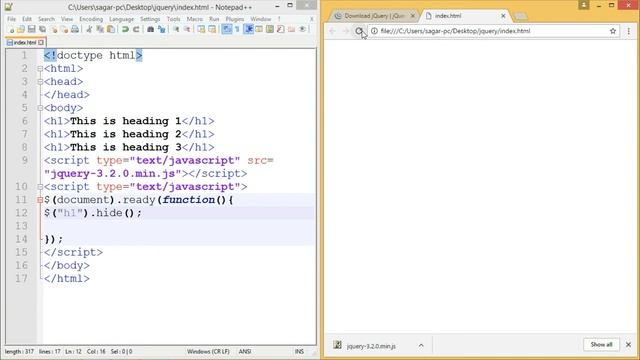
Task: Reload the index.html page in Chrome
Action: click(x=359, y=31)
